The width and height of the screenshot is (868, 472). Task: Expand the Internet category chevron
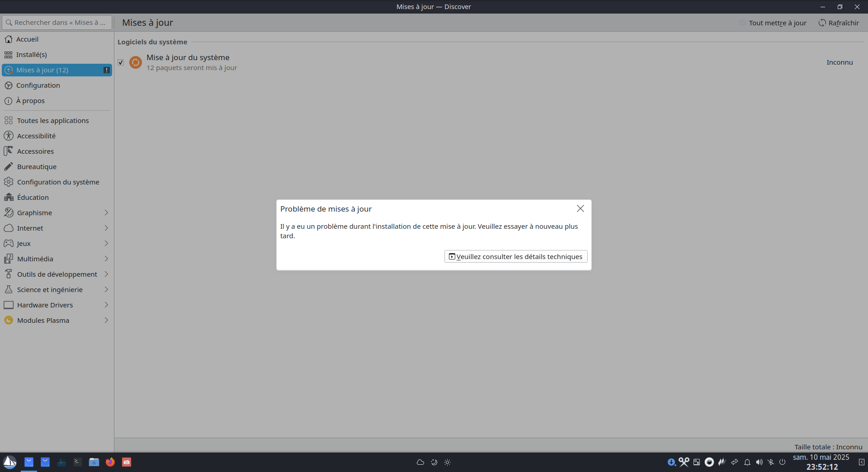tap(106, 228)
